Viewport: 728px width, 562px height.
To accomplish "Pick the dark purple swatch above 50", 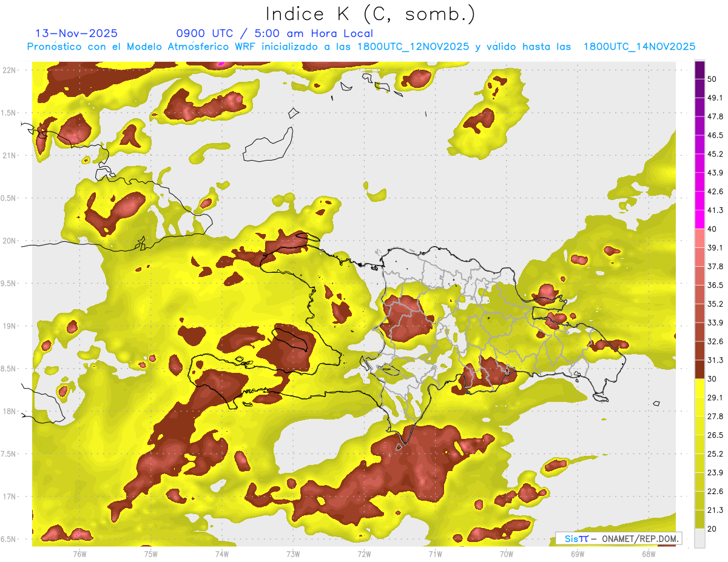I will point(699,70).
